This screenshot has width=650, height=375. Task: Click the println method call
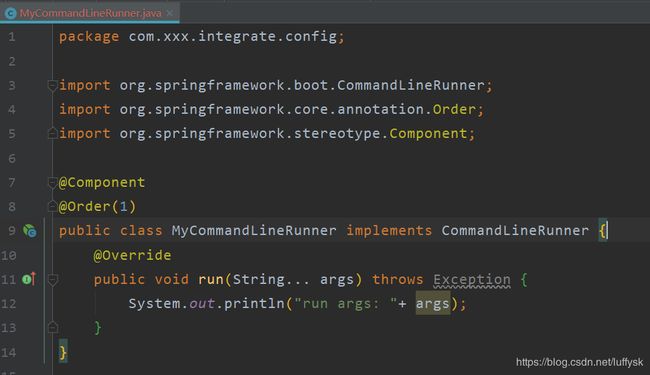[254, 303]
